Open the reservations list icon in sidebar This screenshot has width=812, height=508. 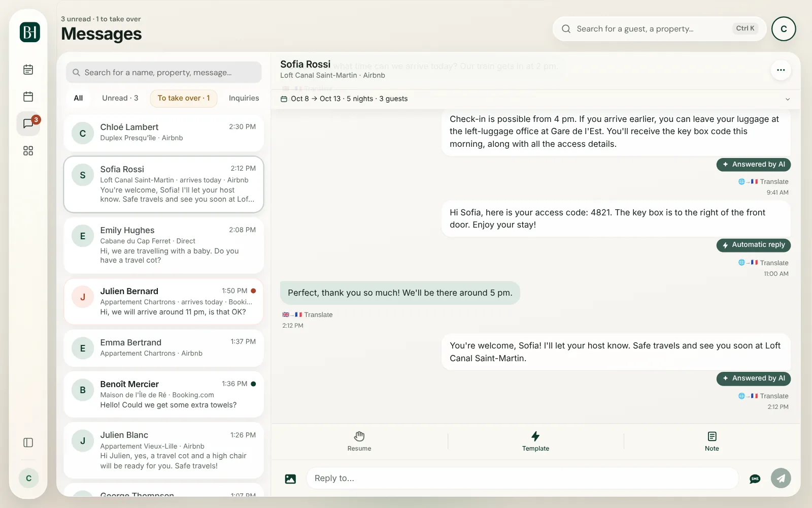click(28, 70)
